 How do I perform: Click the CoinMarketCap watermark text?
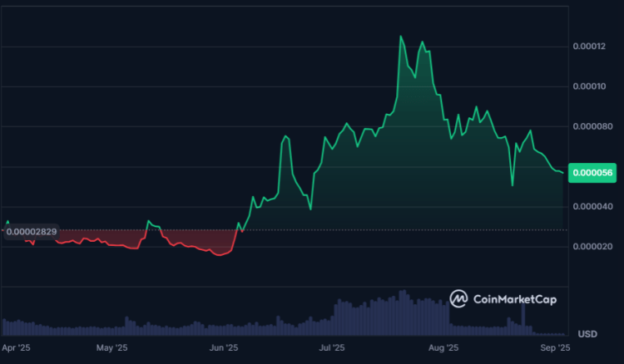(x=514, y=299)
